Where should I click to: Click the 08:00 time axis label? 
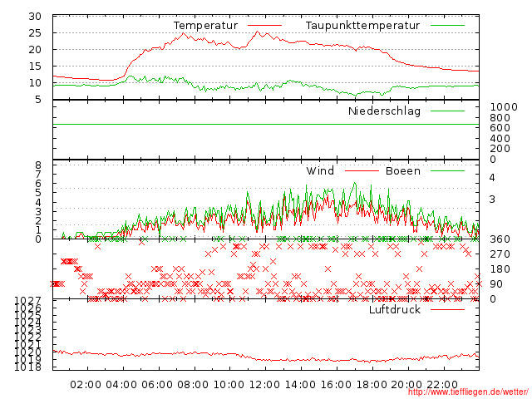(193, 385)
